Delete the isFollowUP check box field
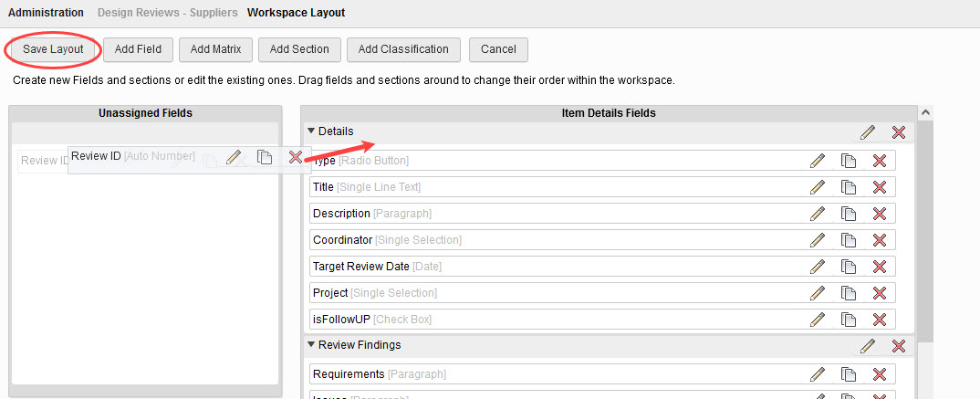The image size is (980, 399). (x=880, y=320)
